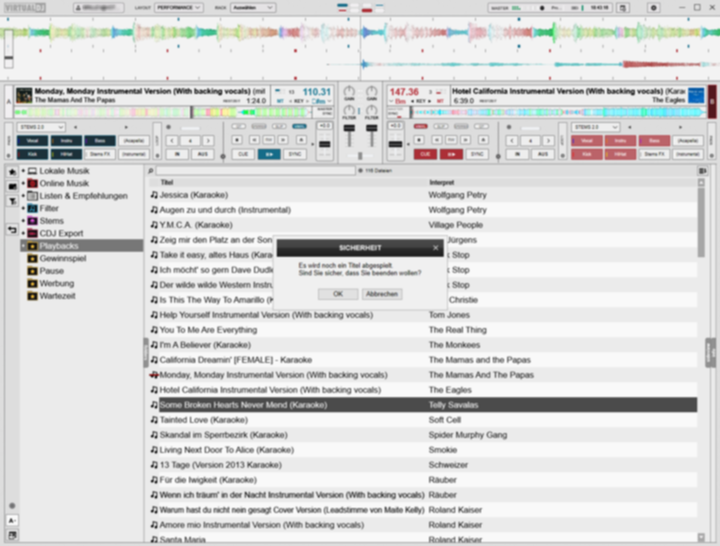Toggle the Vocal stem on deck B

(x=586, y=141)
